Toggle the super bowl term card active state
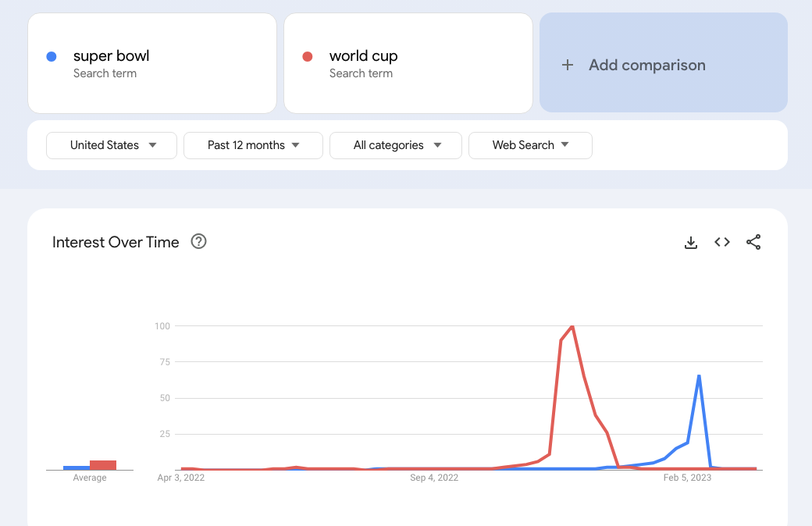The width and height of the screenshot is (812, 526). (x=151, y=63)
